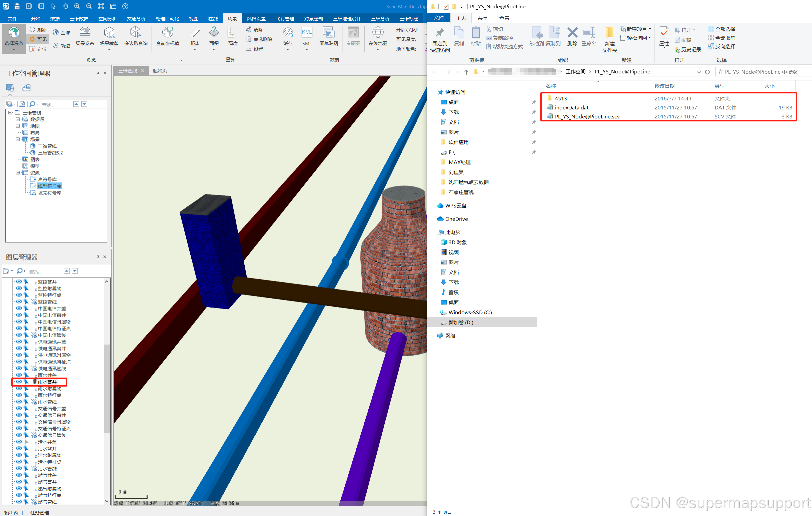812x516 pixels.
Task: Collapse the 资源 tree node
Action: 18,172
